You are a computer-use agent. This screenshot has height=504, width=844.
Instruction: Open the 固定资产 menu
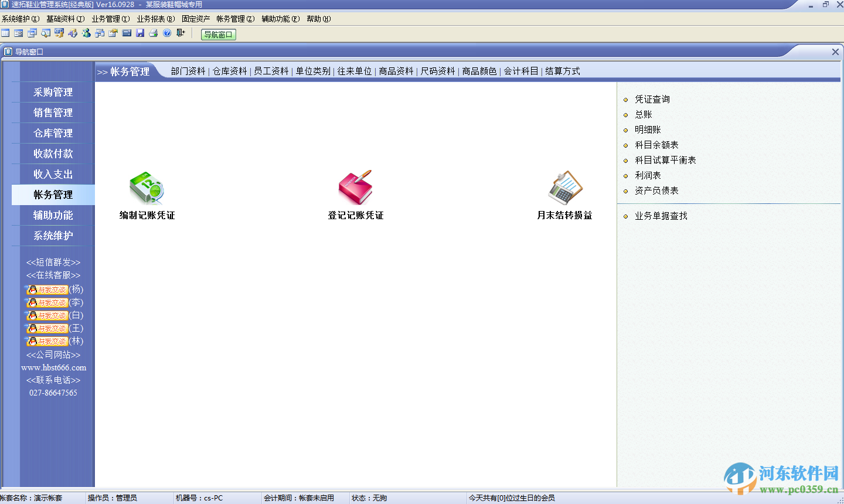196,19
